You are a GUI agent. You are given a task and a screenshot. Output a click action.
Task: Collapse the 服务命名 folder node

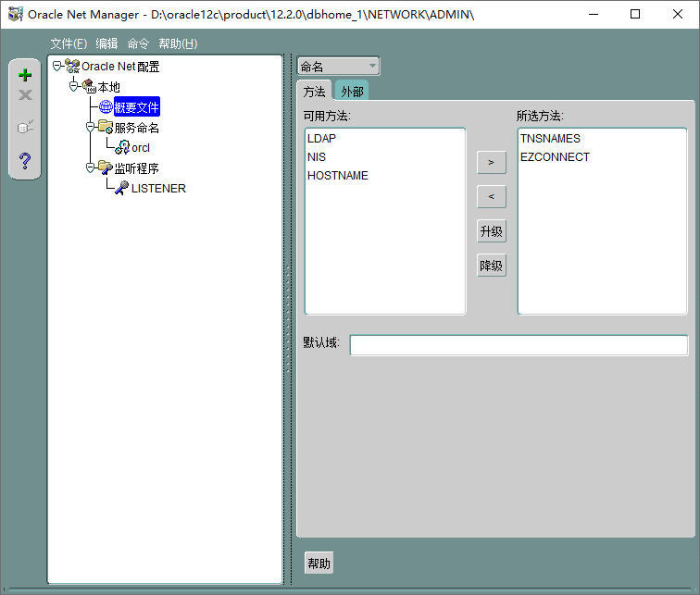click(91, 127)
